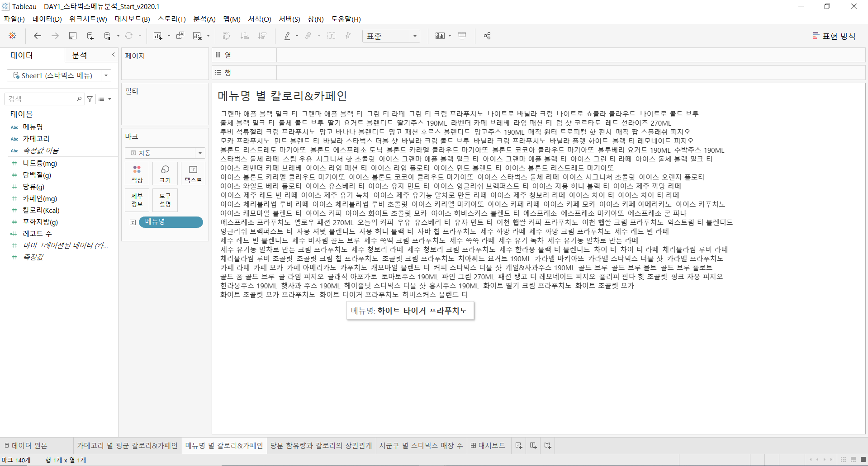Click the 메뉴명 pill on Marks card
The image size is (868, 466).
[171, 222]
